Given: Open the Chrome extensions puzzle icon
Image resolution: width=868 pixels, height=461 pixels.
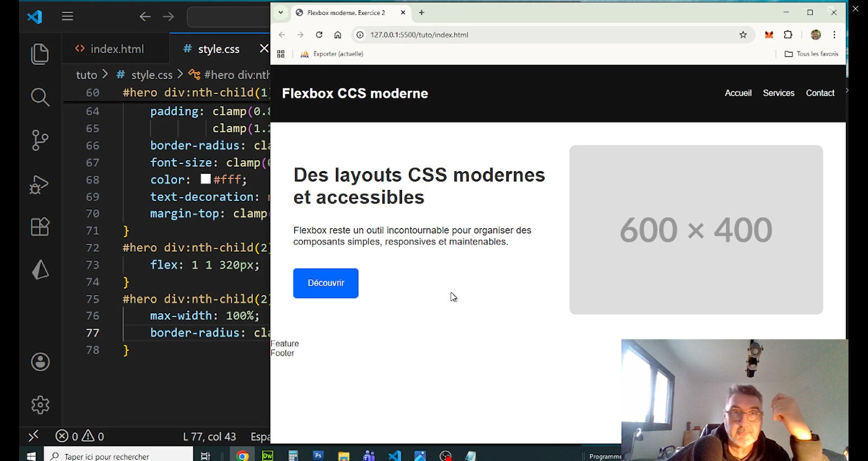Looking at the screenshot, I should [x=788, y=35].
